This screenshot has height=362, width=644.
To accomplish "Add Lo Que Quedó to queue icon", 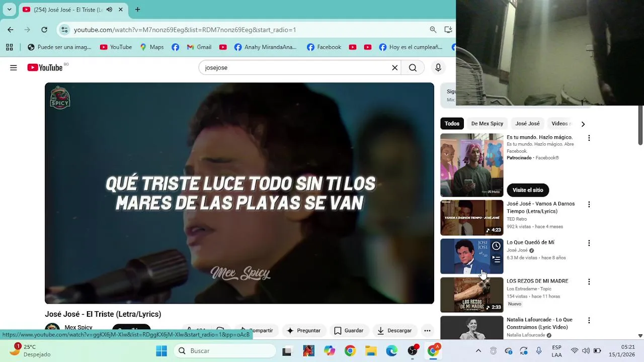I will (496, 259).
